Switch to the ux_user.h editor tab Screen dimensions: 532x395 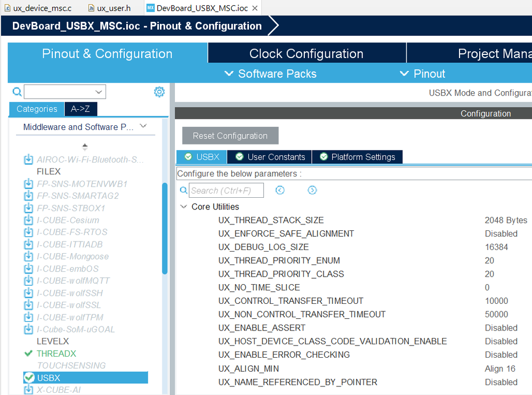[109, 8]
